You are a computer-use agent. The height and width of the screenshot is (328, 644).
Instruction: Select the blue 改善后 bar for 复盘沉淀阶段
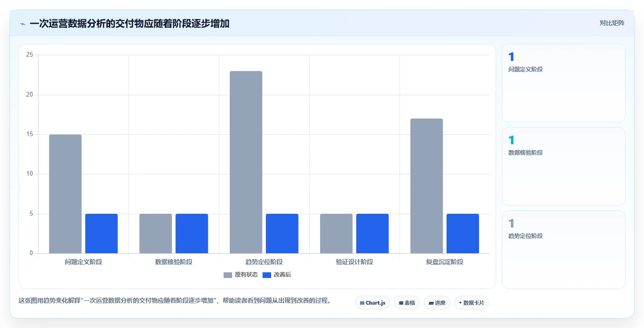tap(463, 233)
